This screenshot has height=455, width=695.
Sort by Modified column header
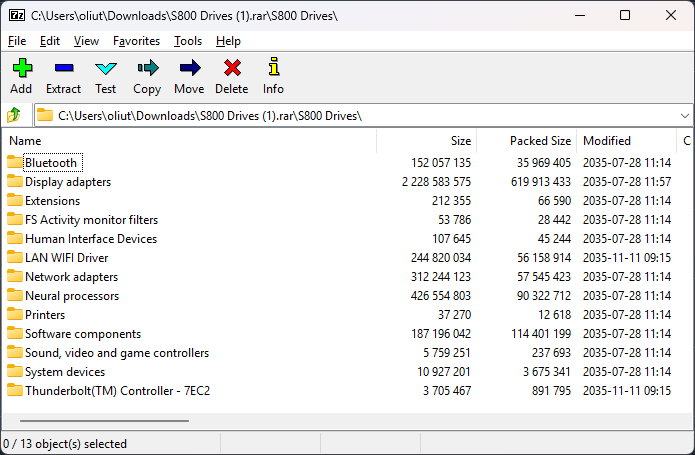point(607,141)
